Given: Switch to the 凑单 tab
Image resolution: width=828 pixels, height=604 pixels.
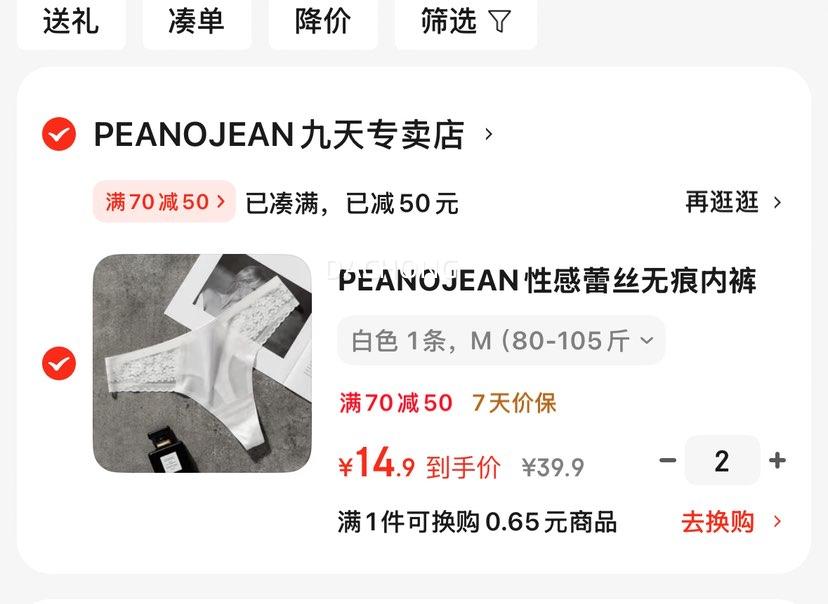Looking at the screenshot, I should coord(197,22).
